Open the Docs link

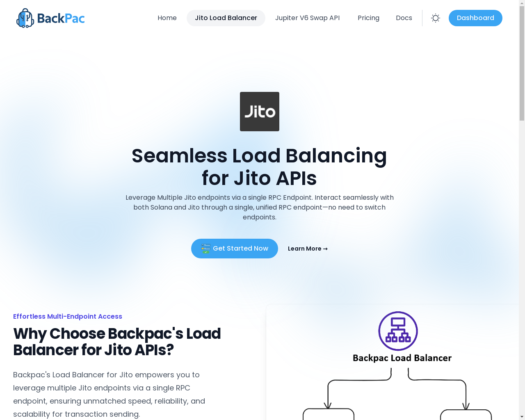(x=404, y=18)
